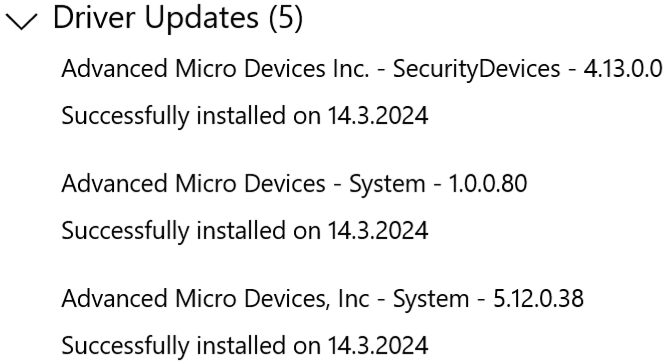Click the install status under SecurityDevices driver
The width and height of the screenshot is (665, 361).
coord(245,116)
